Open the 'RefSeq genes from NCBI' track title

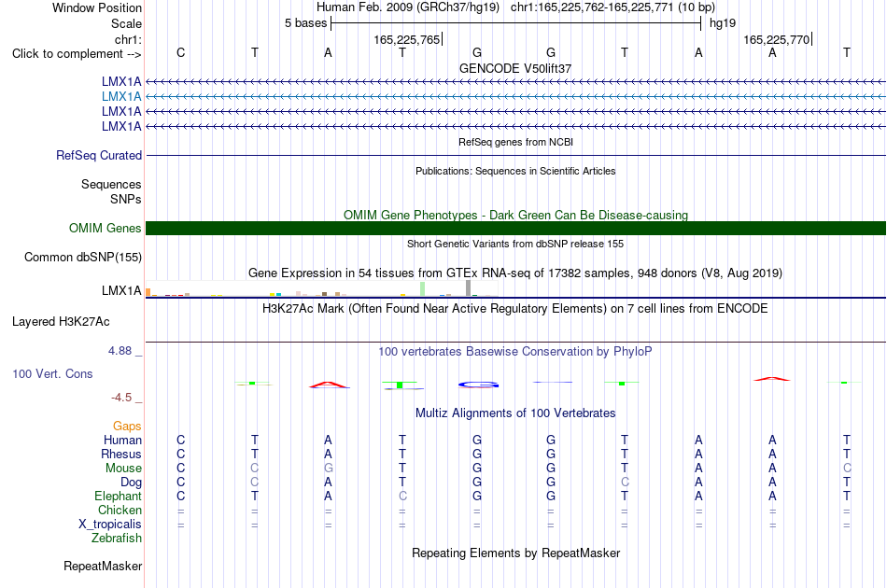pyautogui.click(x=515, y=142)
